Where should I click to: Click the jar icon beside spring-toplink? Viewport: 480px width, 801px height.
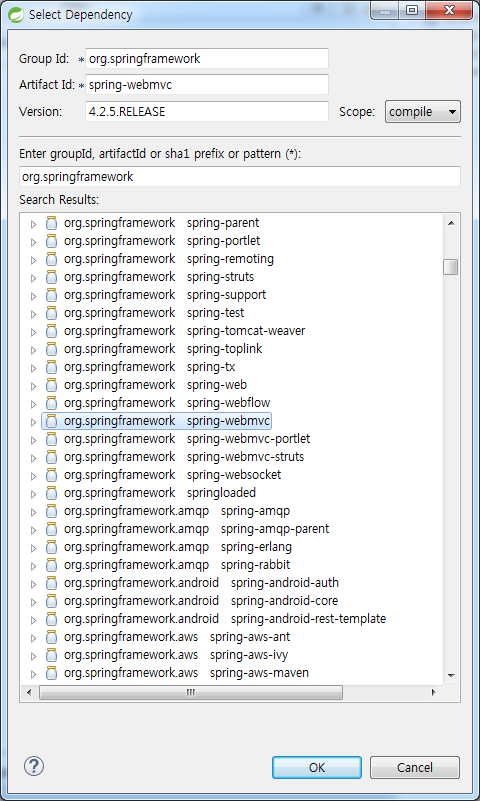[51, 349]
